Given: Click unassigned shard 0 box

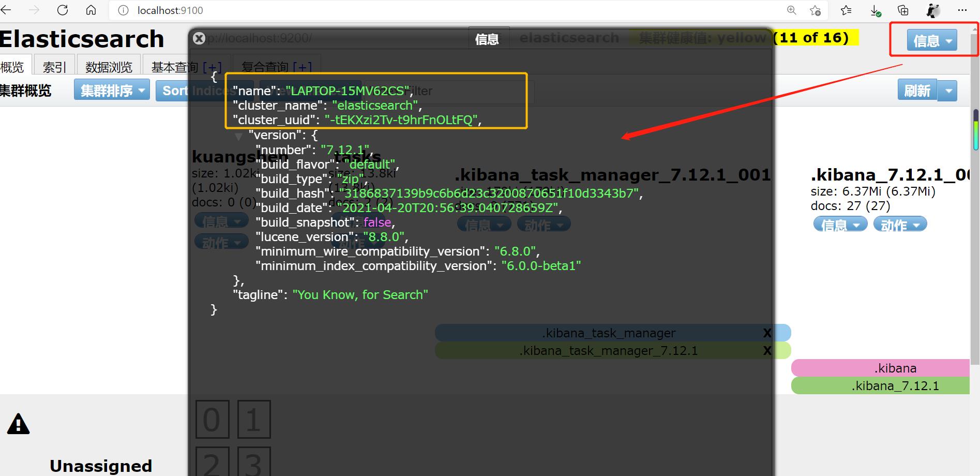Looking at the screenshot, I should pyautogui.click(x=212, y=419).
